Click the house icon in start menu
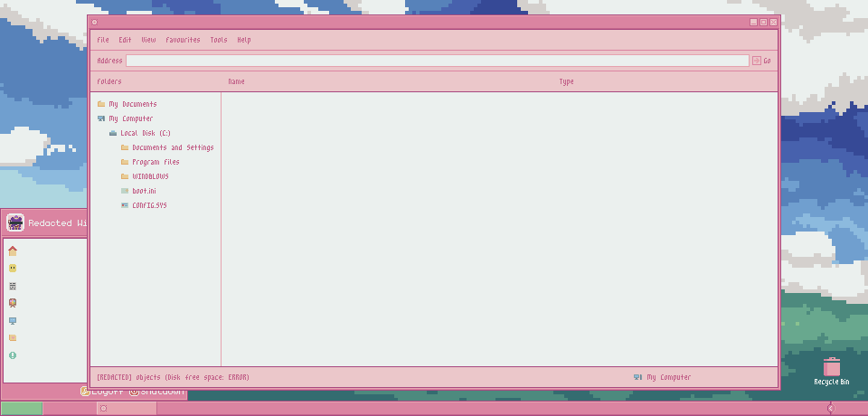 click(13, 251)
